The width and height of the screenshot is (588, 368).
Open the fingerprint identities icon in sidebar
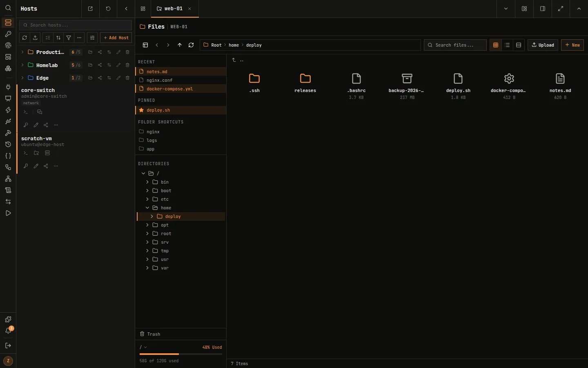point(8,45)
